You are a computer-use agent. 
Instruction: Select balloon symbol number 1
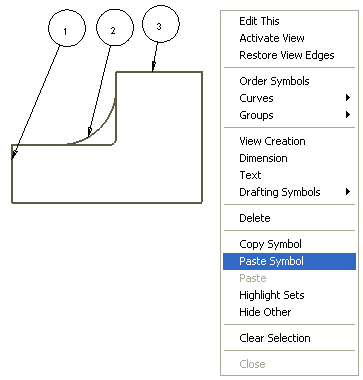click(67, 28)
